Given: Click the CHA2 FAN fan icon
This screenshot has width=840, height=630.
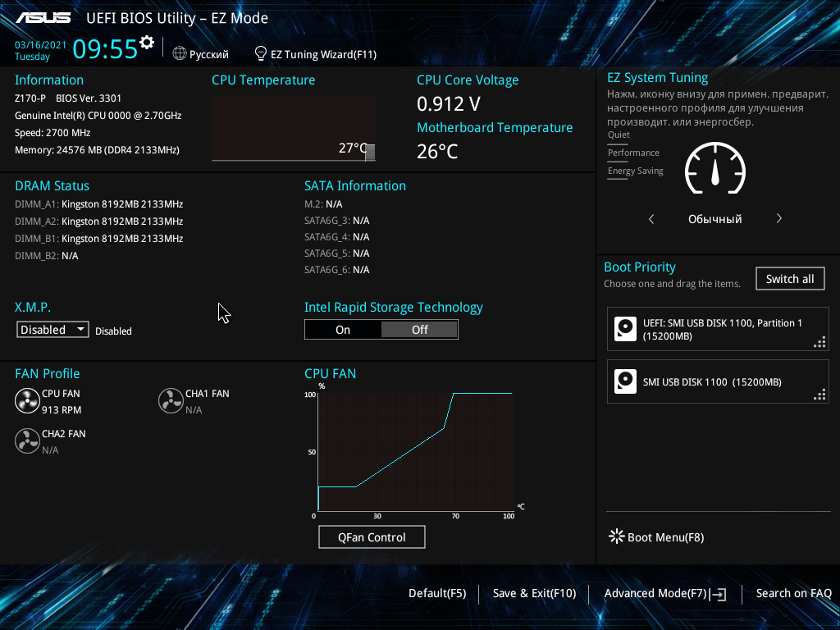Looking at the screenshot, I should coord(27,441).
